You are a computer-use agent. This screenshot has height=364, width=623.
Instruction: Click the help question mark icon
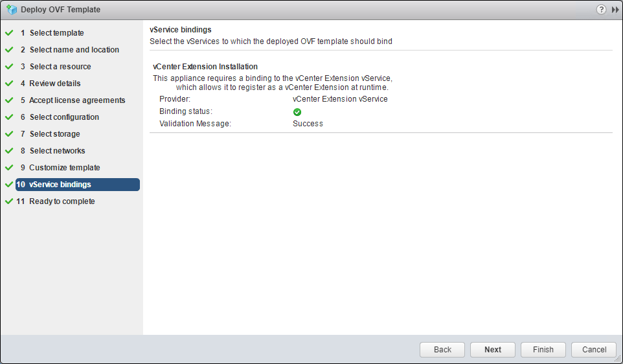pyautogui.click(x=602, y=10)
